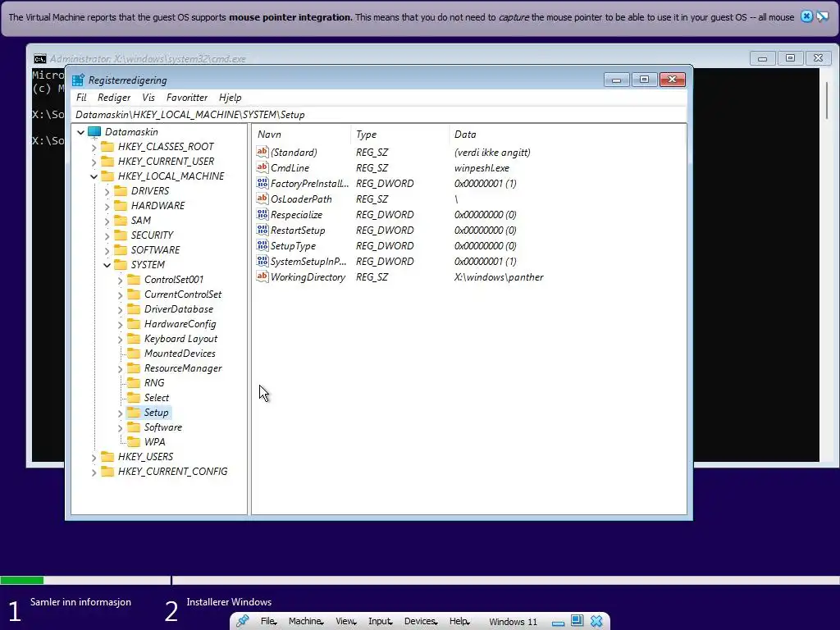Open the Rediger menu
Viewport: 840px width, 630px height.
113,98
